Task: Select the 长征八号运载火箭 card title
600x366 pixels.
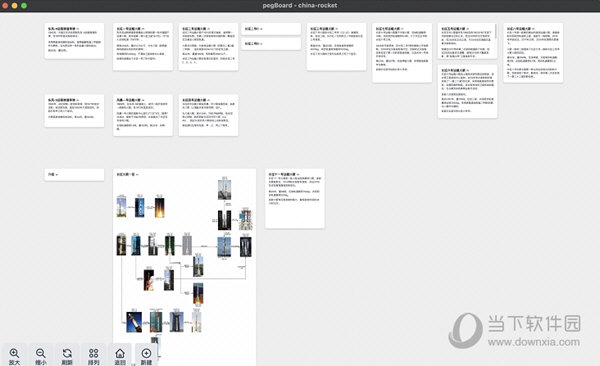Action: click(519, 29)
